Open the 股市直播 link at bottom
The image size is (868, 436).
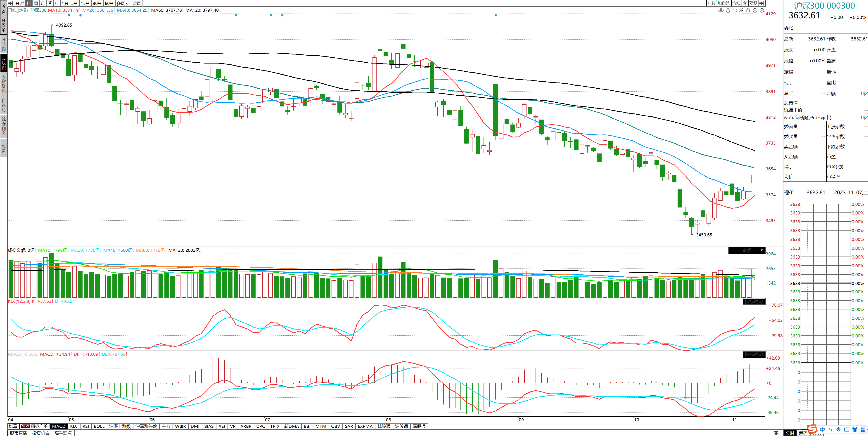click(19, 433)
